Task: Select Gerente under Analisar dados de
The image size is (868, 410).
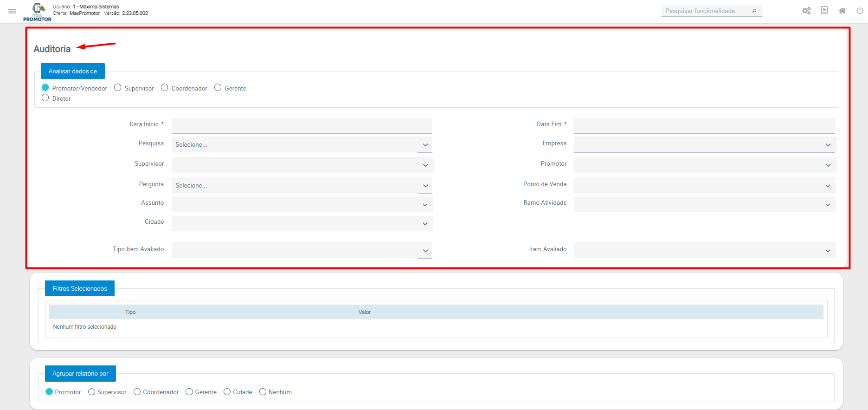Action: [218, 88]
